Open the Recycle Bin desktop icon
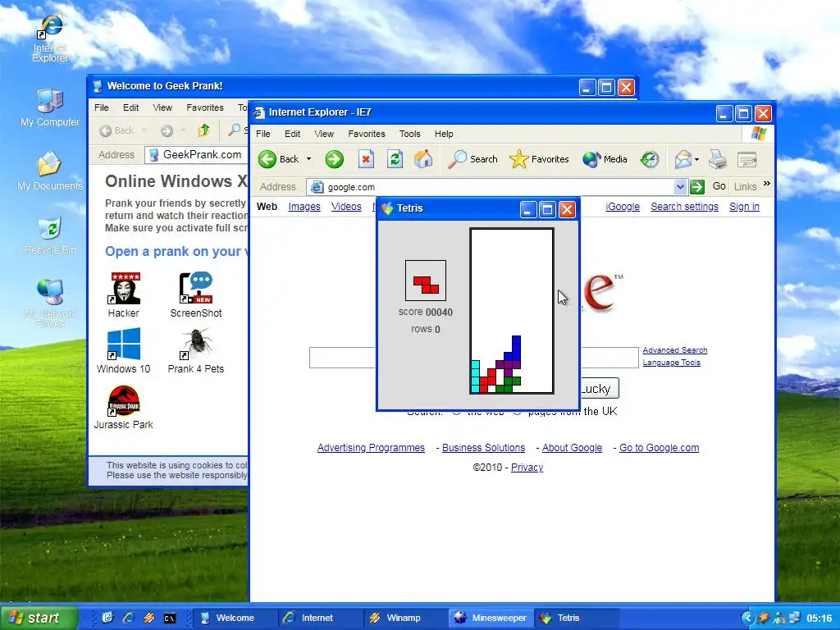 coord(50,235)
